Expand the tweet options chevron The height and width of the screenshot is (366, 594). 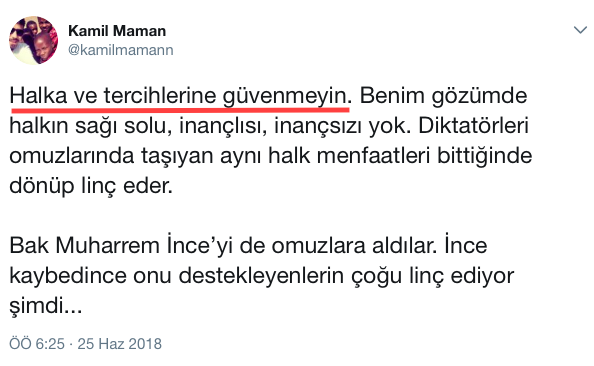point(580,30)
